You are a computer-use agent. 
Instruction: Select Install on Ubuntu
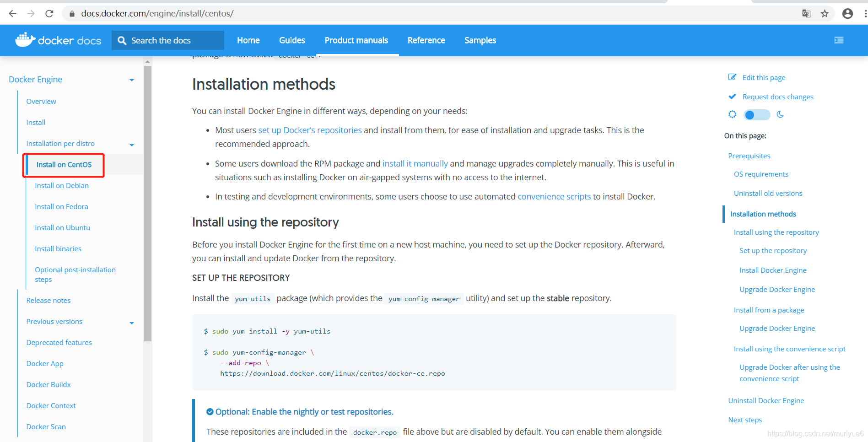(62, 228)
